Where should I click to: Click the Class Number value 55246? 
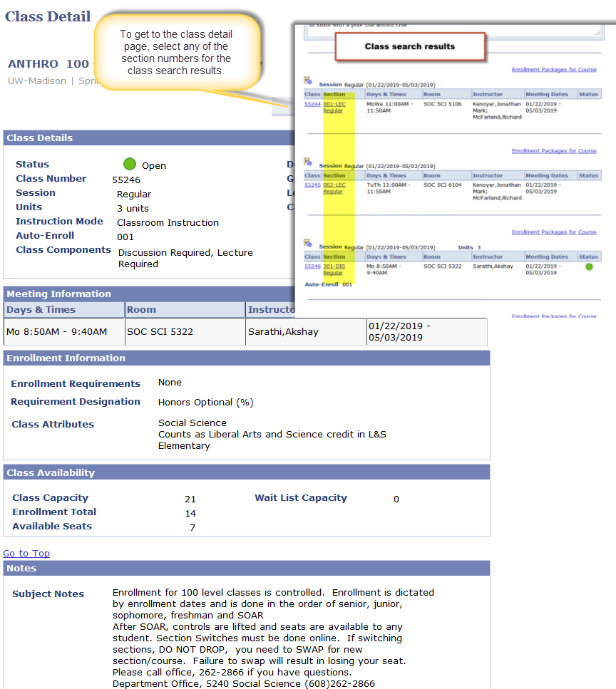pyautogui.click(x=126, y=180)
